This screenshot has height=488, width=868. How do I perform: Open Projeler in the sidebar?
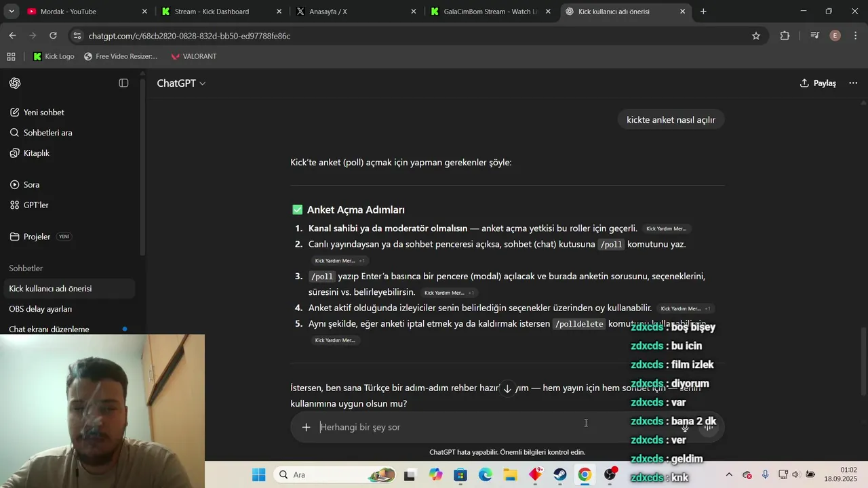(x=37, y=237)
